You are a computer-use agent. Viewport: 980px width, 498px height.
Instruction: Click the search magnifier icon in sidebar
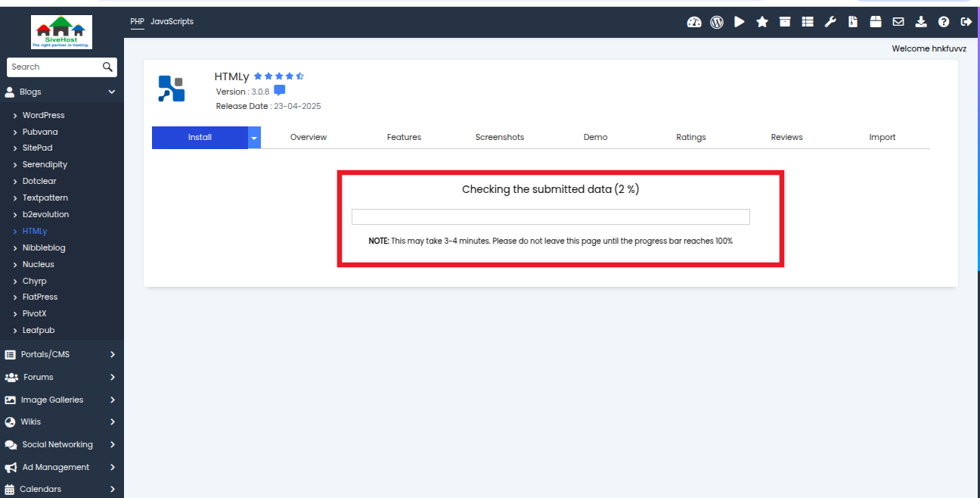pyautogui.click(x=108, y=67)
